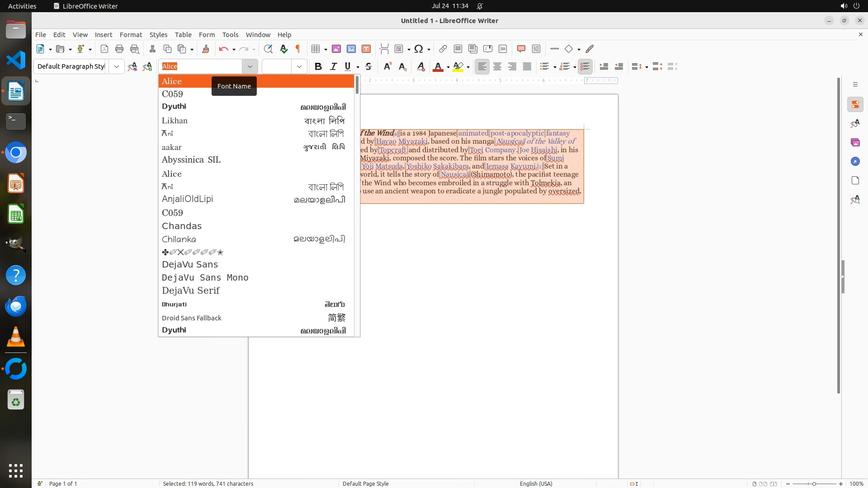
Task: Click the Insert Special Character omega icon
Action: point(419,49)
